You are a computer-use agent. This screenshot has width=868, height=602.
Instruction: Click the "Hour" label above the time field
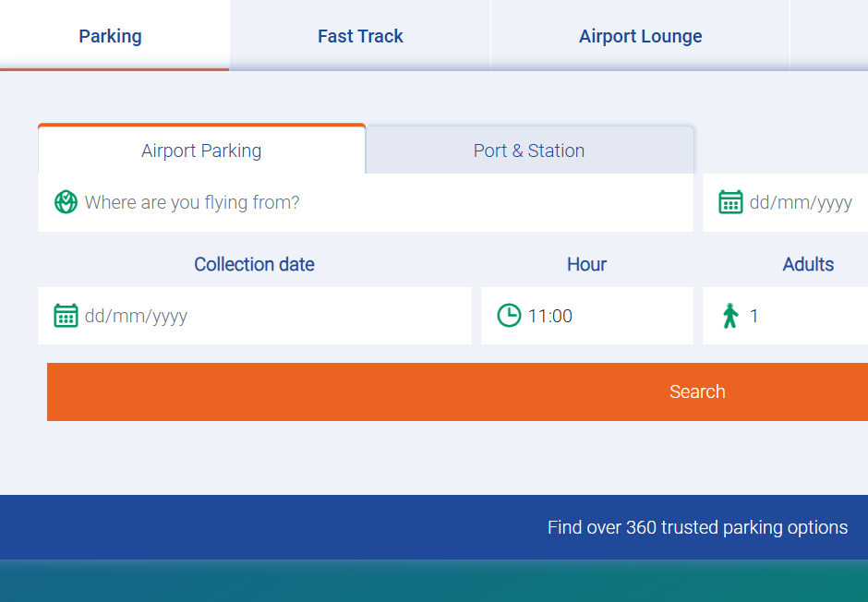[586, 265]
